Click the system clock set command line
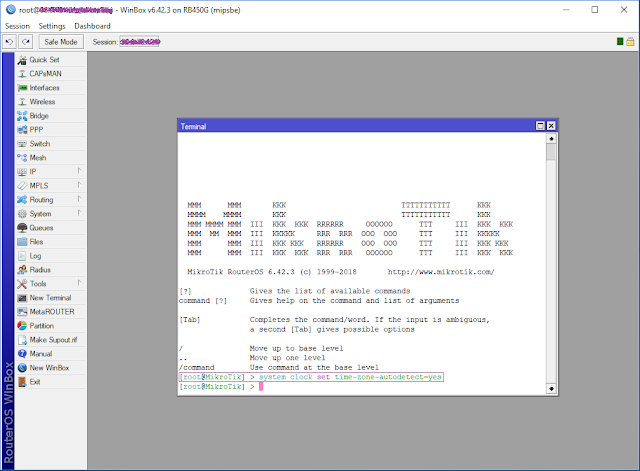 (x=311, y=377)
